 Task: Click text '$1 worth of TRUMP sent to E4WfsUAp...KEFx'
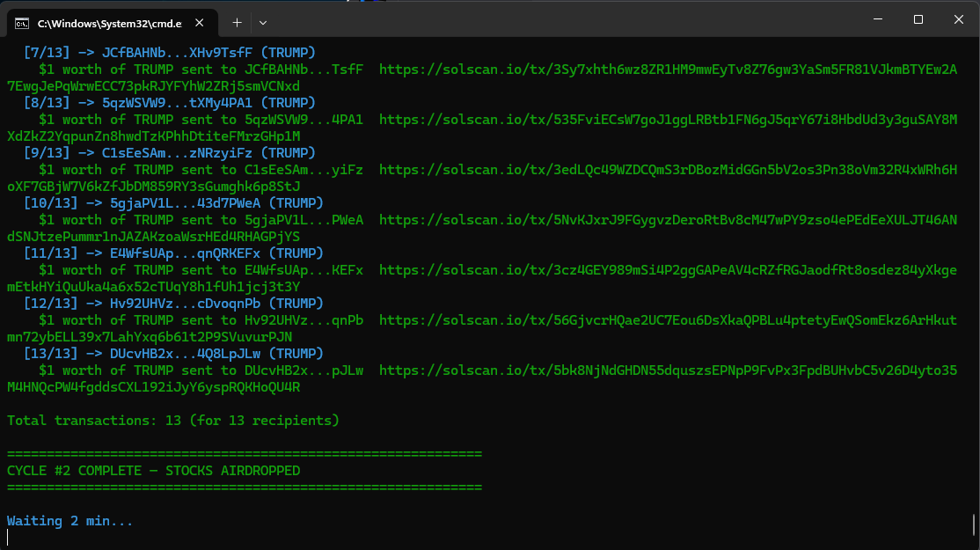(x=201, y=270)
